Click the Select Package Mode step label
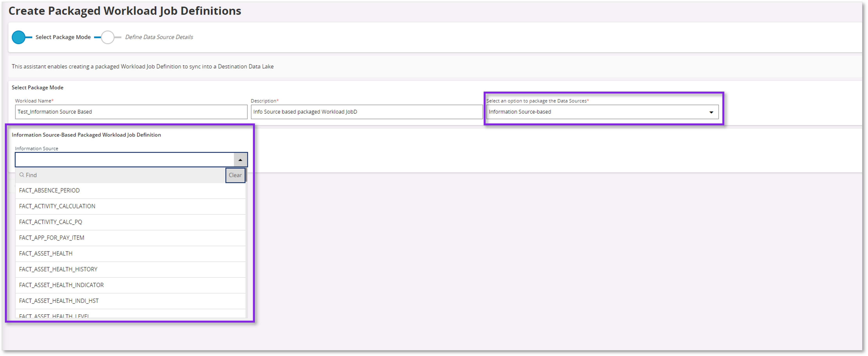The height and width of the screenshot is (356, 868). [x=63, y=37]
